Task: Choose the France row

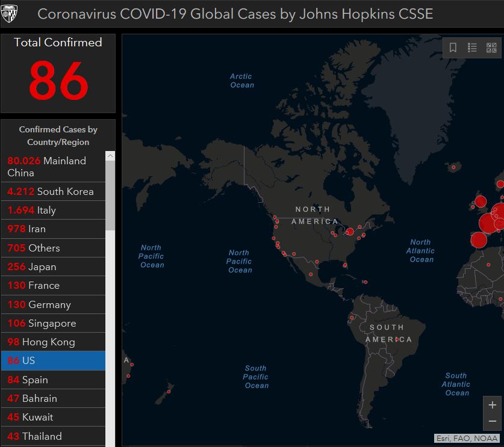Action: 53,286
